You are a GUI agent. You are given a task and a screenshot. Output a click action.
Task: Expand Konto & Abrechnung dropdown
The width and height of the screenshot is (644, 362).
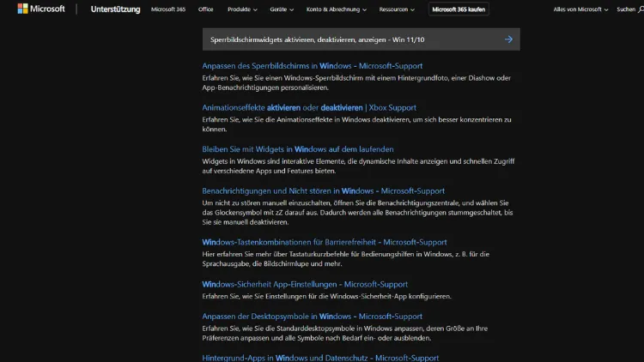pyautogui.click(x=337, y=9)
